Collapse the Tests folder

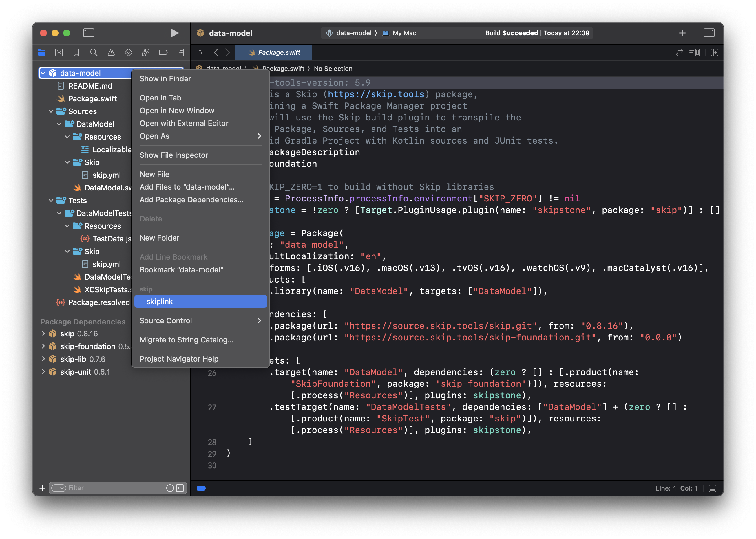point(51,201)
